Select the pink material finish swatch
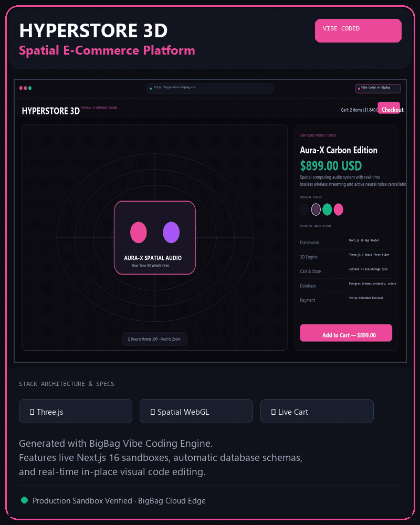 click(338, 209)
